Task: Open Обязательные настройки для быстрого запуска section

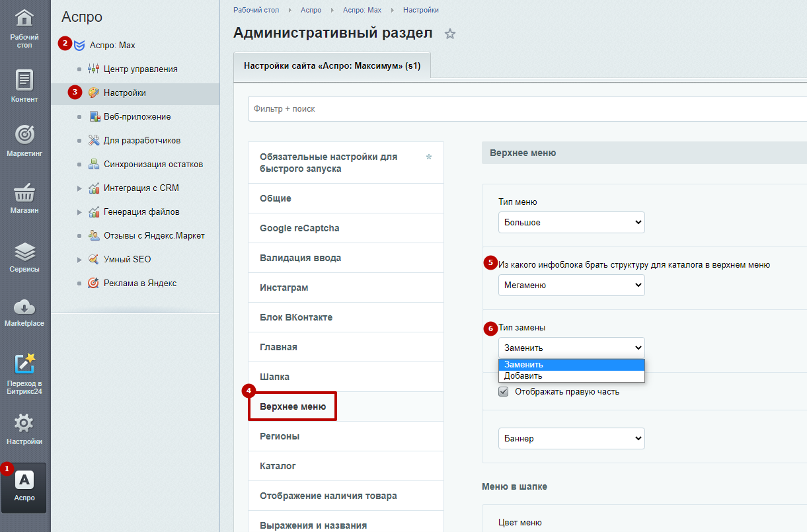Action: point(346,163)
